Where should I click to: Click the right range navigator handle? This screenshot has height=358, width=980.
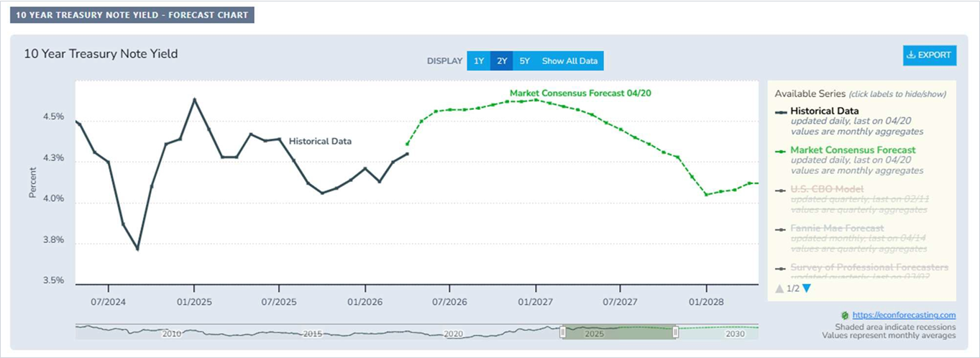(675, 332)
